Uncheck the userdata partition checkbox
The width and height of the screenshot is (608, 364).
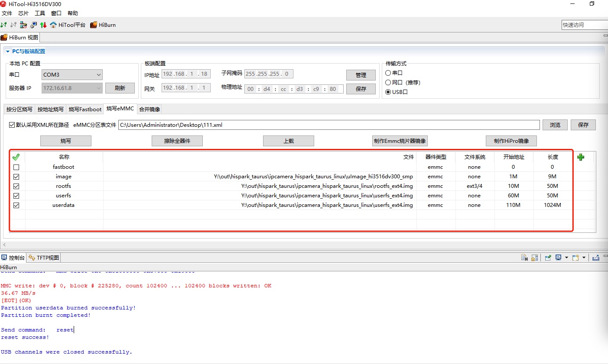pos(16,205)
